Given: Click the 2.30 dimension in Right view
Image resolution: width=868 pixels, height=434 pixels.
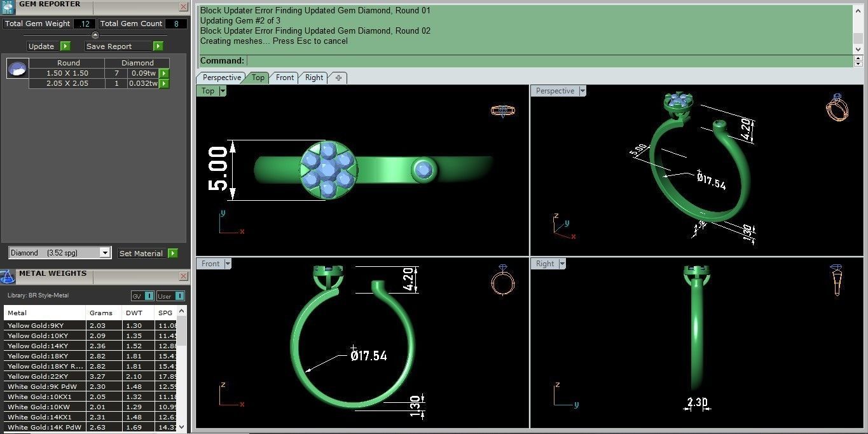Looking at the screenshot, I should coord(698,402).
